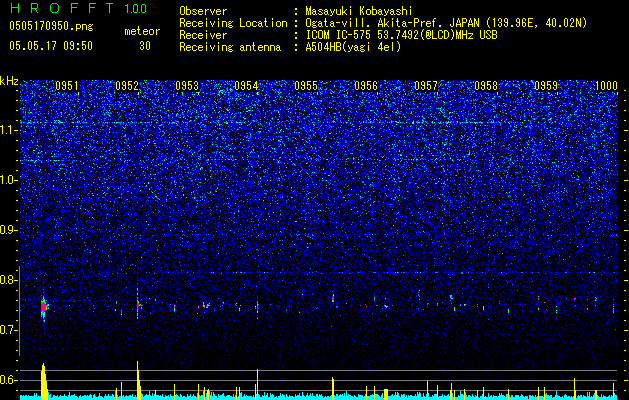The image size is (629, 400).
Task: Select the Ogata-vill. Akita-Pref. JAPAN location text
Action: pos(445,23)
